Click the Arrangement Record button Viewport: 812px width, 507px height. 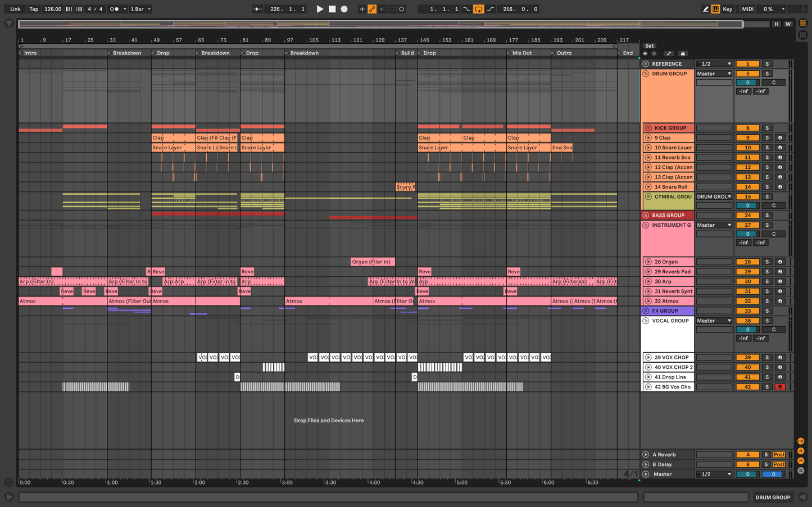[344, 9]
